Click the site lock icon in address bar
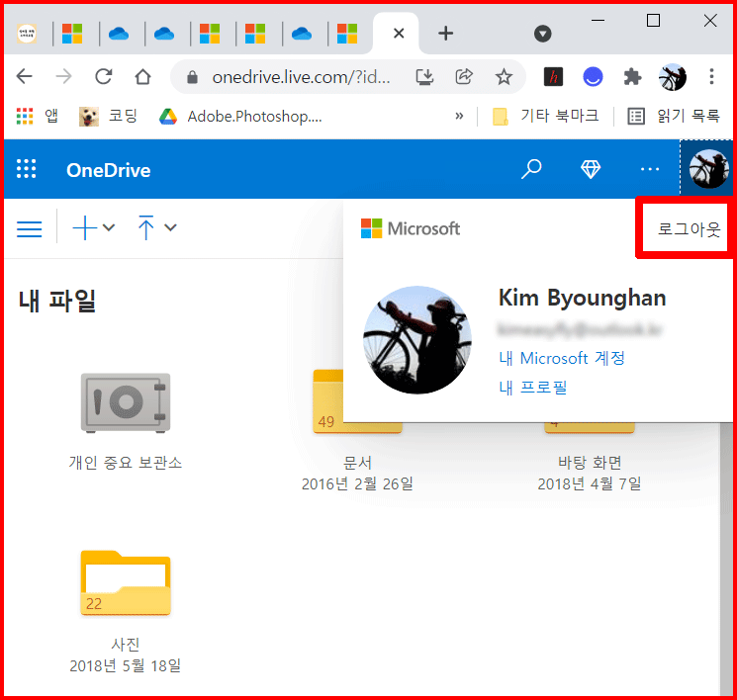This screenshot has width=737, height=700. click(x=192, y=76)
